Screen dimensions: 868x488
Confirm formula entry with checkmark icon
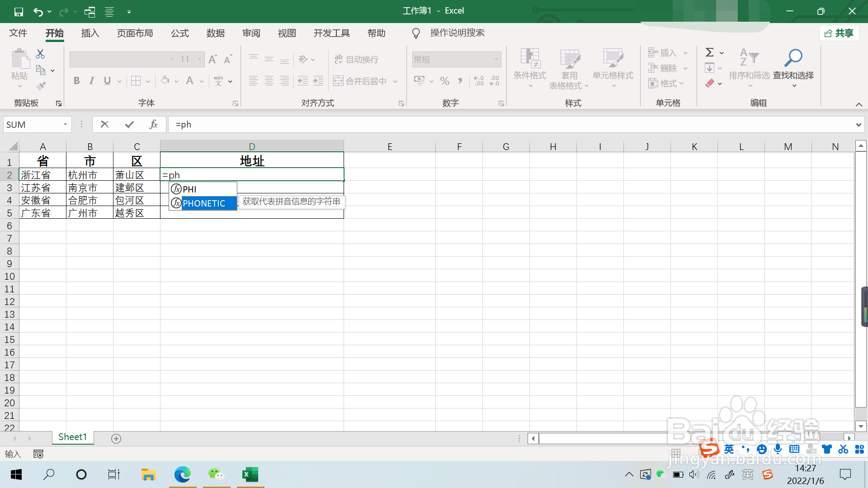pyautogui.click(x=129, y=124)
